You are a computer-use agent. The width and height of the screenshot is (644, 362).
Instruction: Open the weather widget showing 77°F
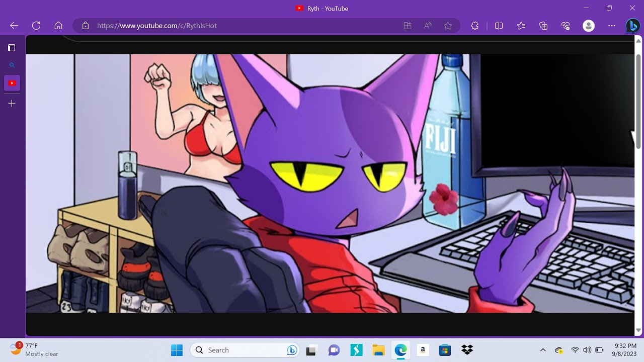pos(34,350)
